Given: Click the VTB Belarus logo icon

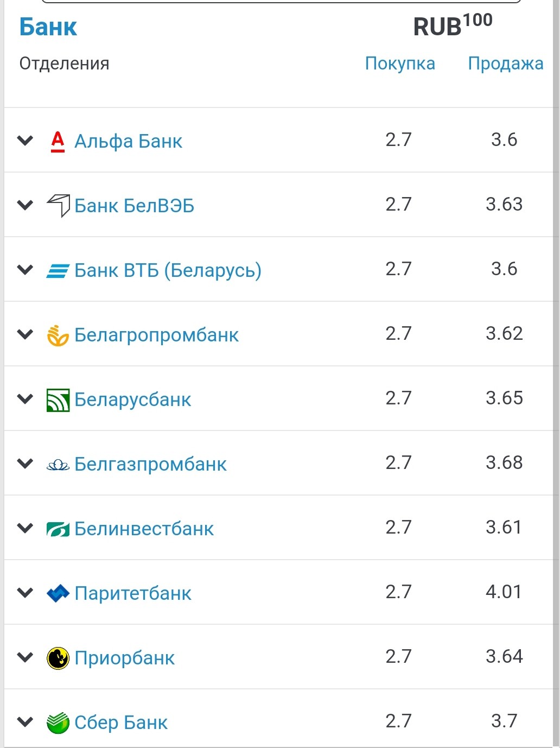Looking at the screenshot, I should point(58,270).
